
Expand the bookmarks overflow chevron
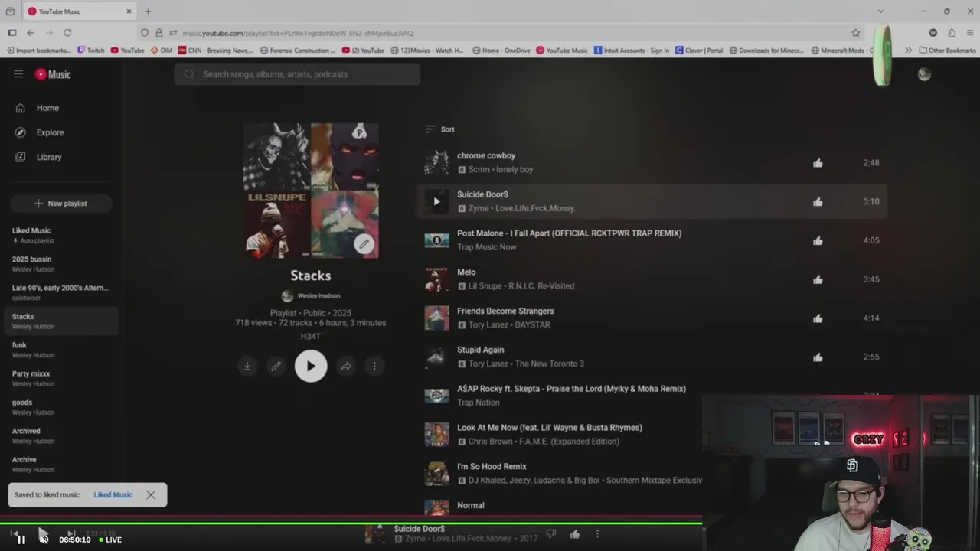pos(908,51)
